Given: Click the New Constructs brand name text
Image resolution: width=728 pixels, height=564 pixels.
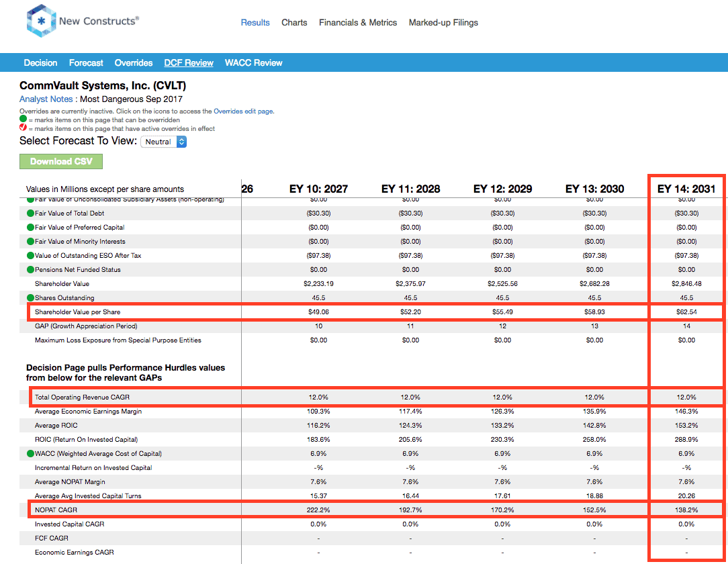Looking at the screenshot, I should (x=99, y=21).
